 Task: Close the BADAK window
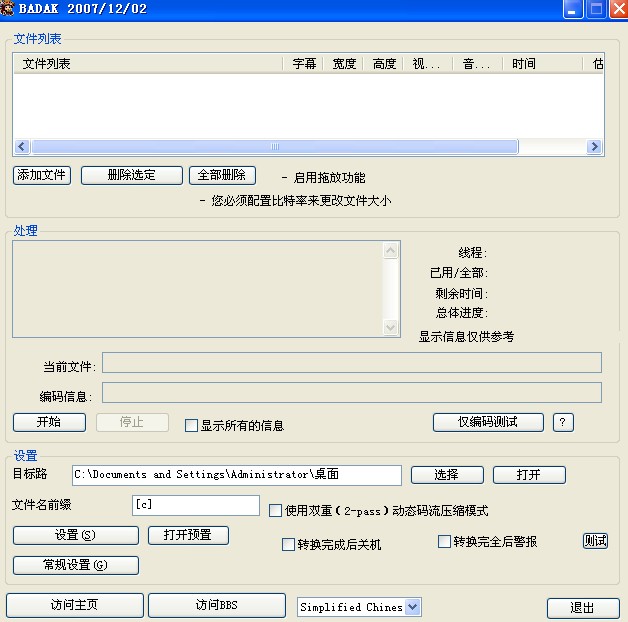coord(619,9)
